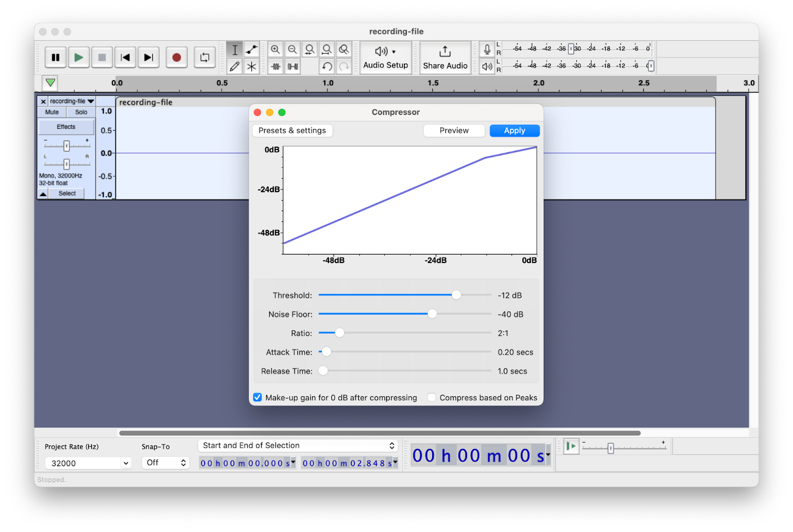Viewport: 793px width, 532px height.
Task: Open Presets & settings in Compressor
Action: point(292,131)
